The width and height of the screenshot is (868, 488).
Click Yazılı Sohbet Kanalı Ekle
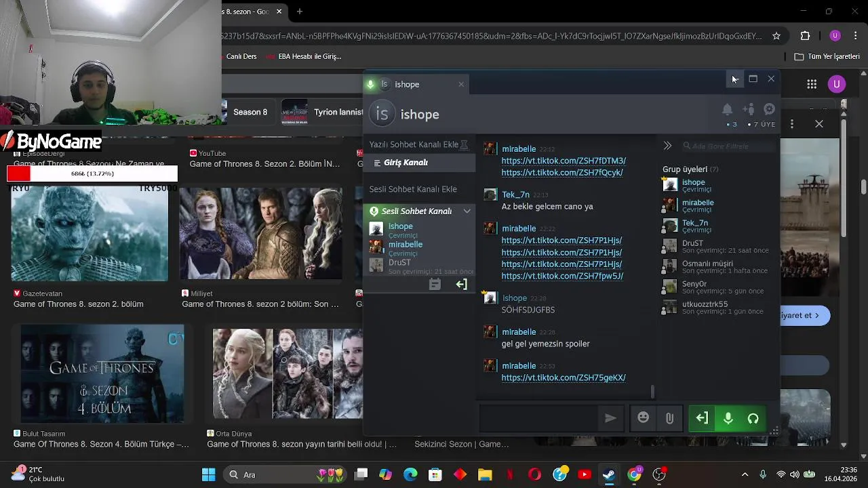click(x=414, y=144)
